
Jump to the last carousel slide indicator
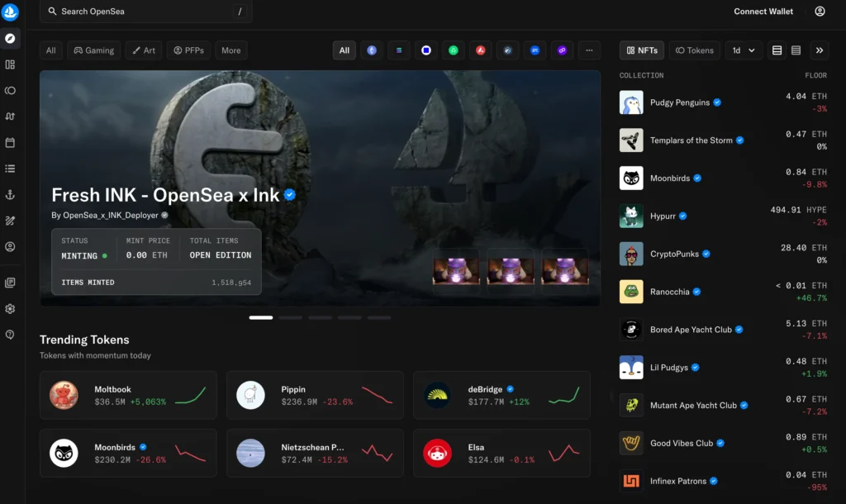pyautogui.click(x=379, y=318)
